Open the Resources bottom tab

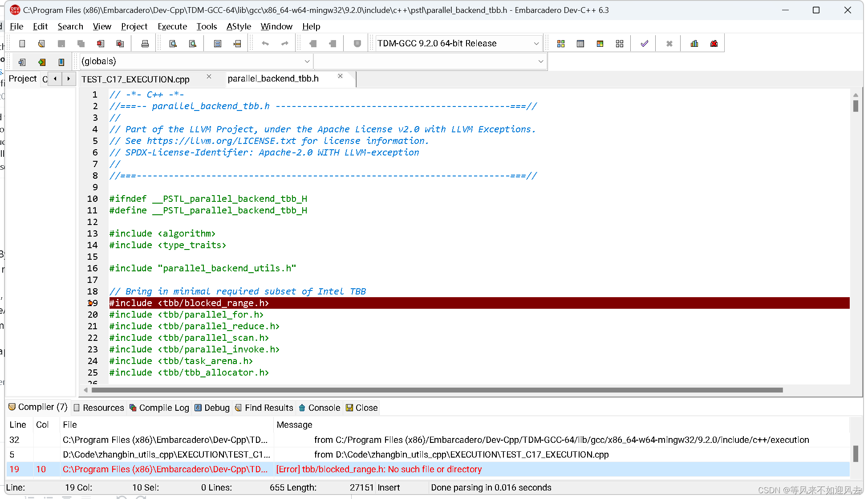point(99,408)
